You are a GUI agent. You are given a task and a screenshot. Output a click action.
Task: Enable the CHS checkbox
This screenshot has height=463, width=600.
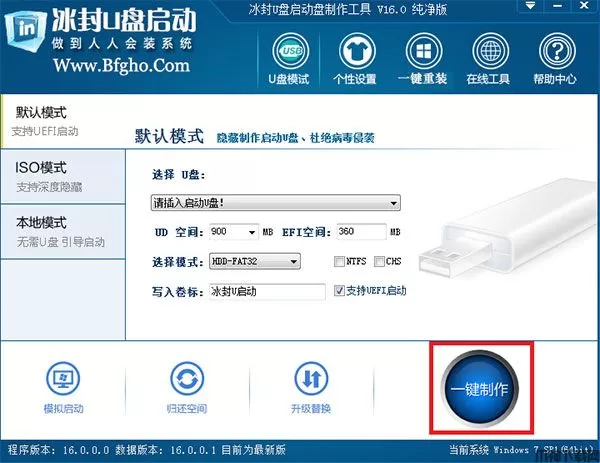(x=379, y=262)
